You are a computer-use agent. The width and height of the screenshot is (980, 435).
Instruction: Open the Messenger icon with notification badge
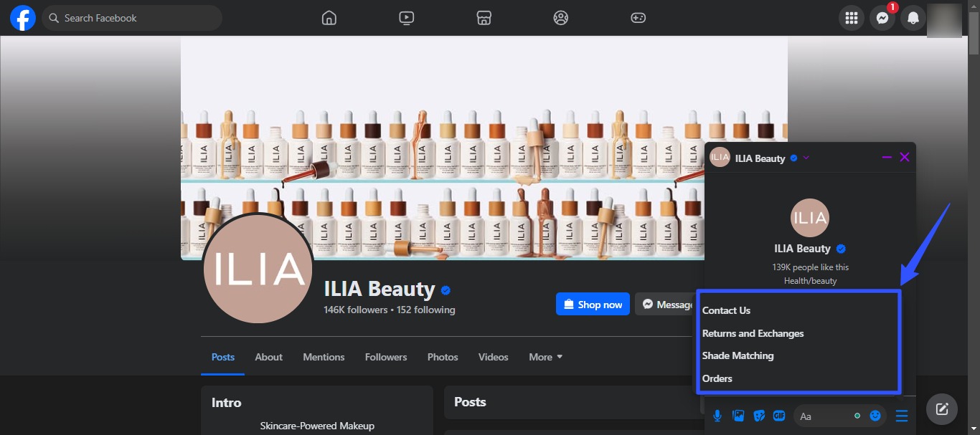pos(882,19)
